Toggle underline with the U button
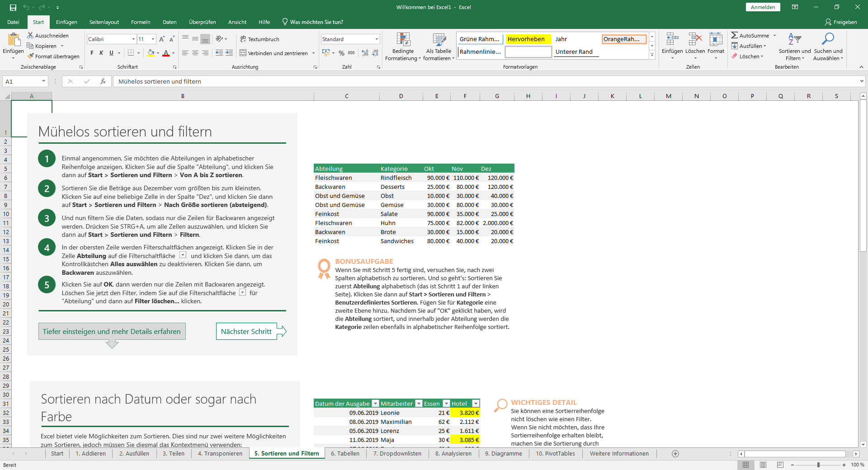This screenshot has width=868, height=470. point(111,53)
